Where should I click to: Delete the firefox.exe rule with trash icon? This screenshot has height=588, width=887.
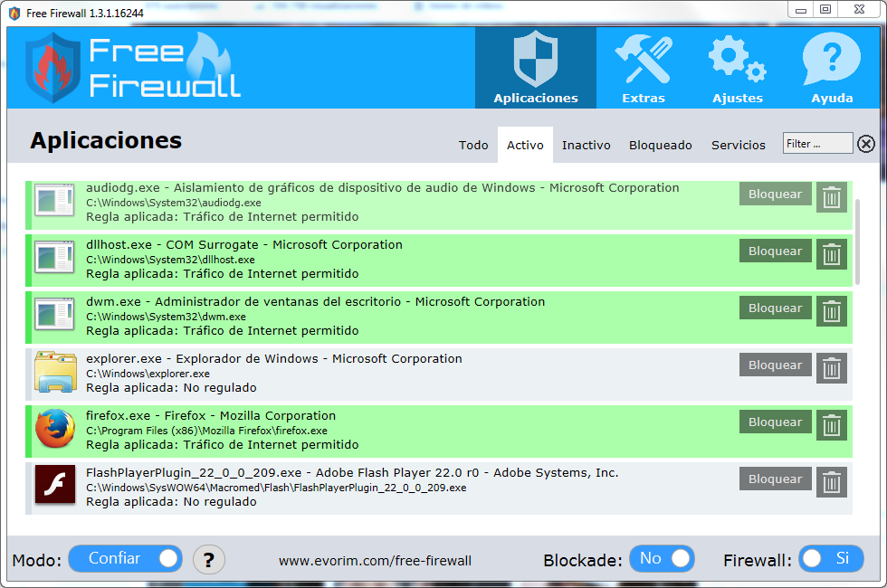pos(832,425)
